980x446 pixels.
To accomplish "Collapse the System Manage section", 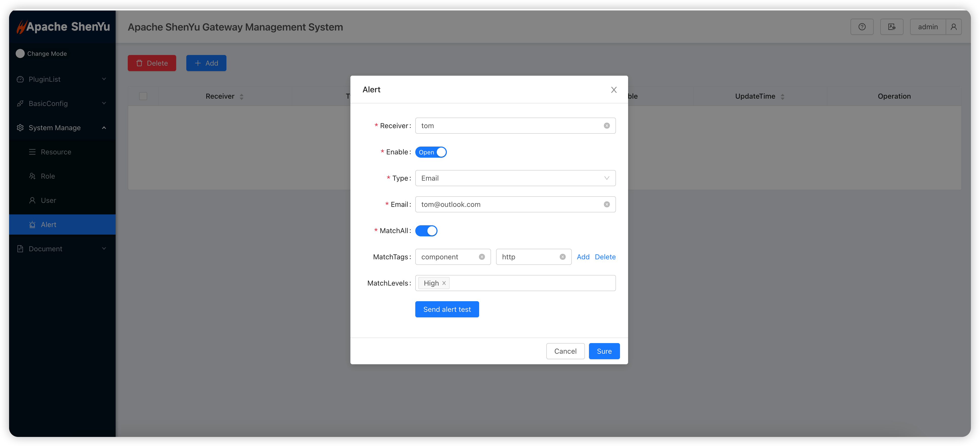I will coord(54,127).
